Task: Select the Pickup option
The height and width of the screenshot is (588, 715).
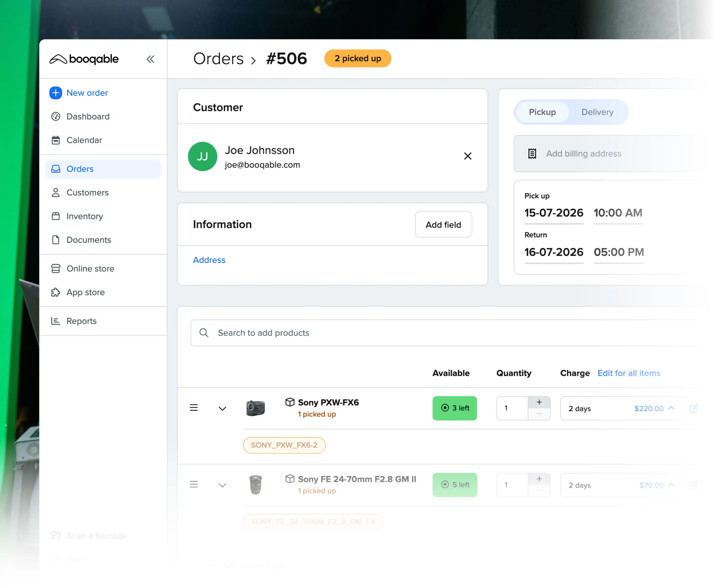Action: [x=542, y=112]
